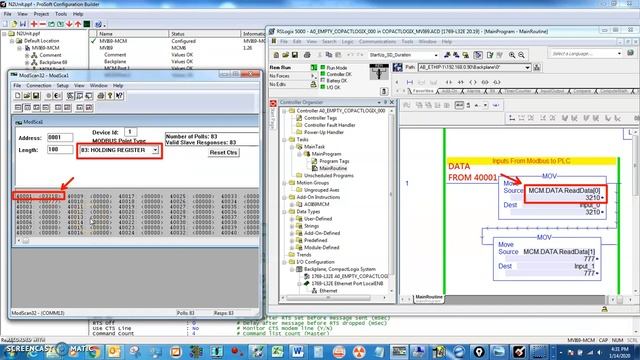Open the communication Path dropdown in RSLogix
The image size is (640, 360).
pos(527,67)
